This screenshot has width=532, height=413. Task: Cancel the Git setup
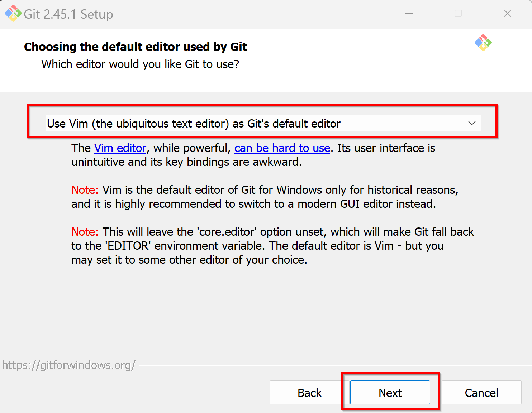tap(481, 393)
